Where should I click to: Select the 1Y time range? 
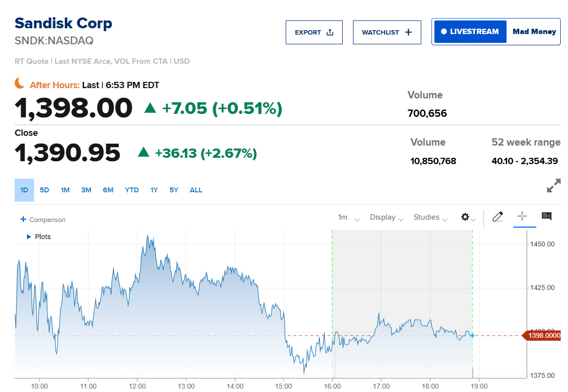tap(155, 190)
